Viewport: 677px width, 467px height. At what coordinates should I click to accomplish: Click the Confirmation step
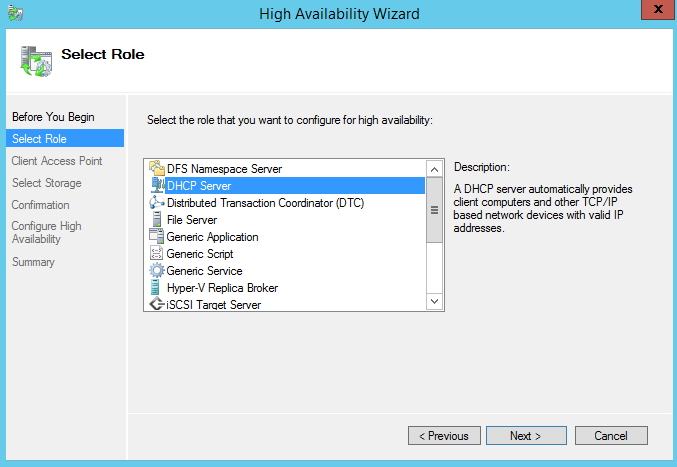click(x=41, y=205)
